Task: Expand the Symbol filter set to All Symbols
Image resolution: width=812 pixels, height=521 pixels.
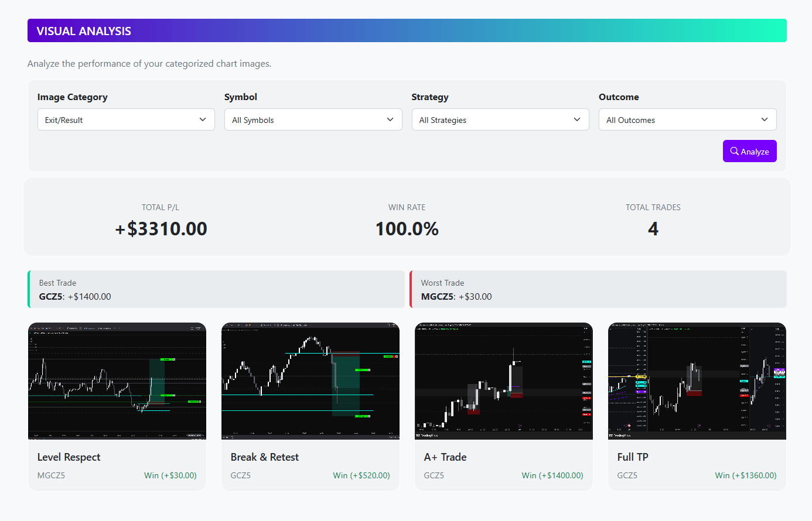Action: tap(313, 119)
